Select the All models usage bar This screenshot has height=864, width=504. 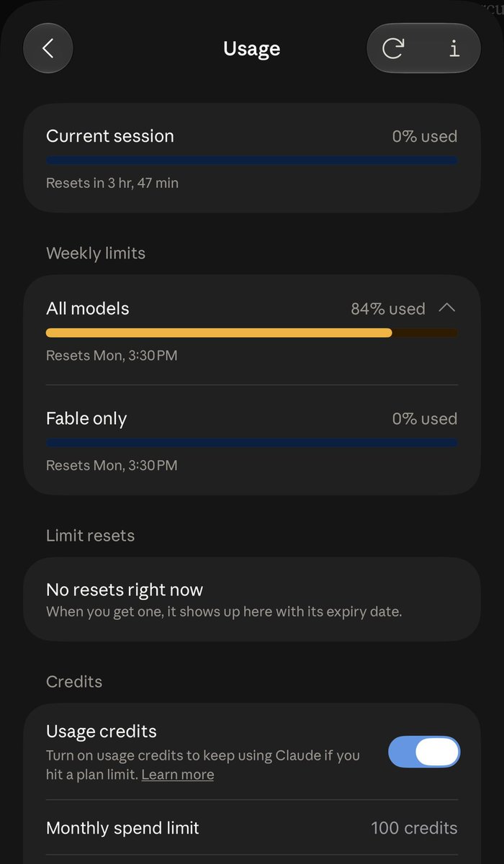pyautogui.click(x=252, y=333)
